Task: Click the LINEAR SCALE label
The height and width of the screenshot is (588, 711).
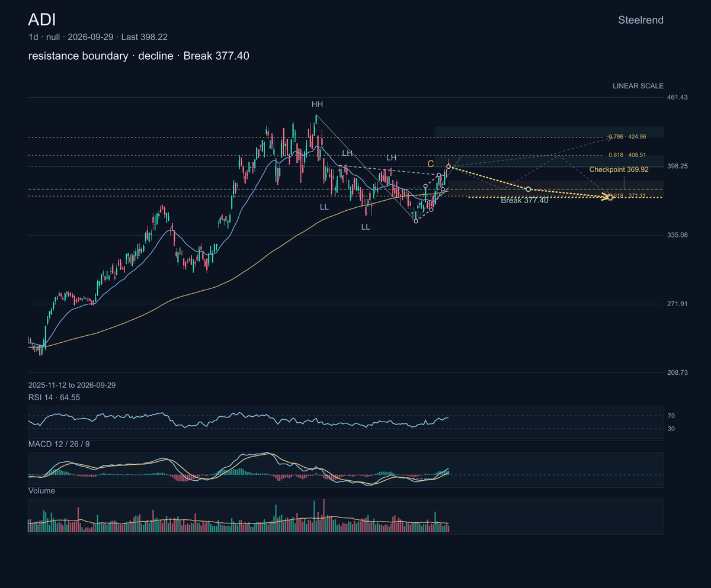Action: click(x=638, y=86)
